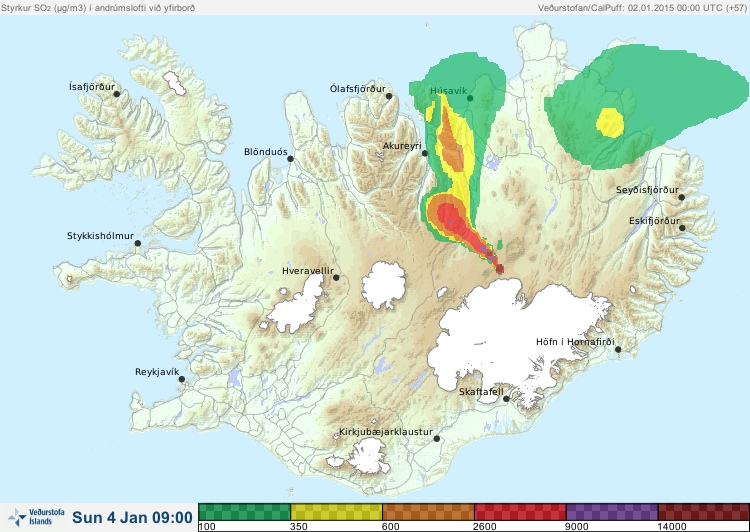
Task: Click the Blönduós city marker dot
Action: pos(290,159)
